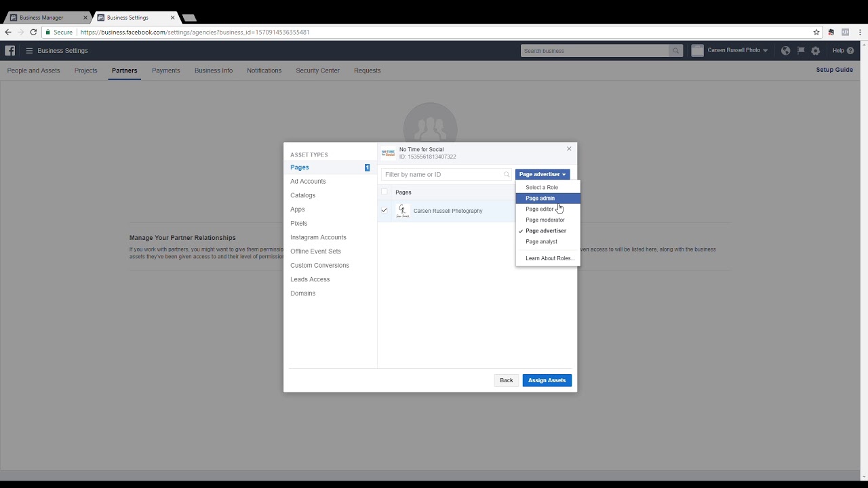Image resolution: width=868 pixels, height=488 pixels.
Task: Click the search magnifier button in top bar
Action: click(675, 51)
